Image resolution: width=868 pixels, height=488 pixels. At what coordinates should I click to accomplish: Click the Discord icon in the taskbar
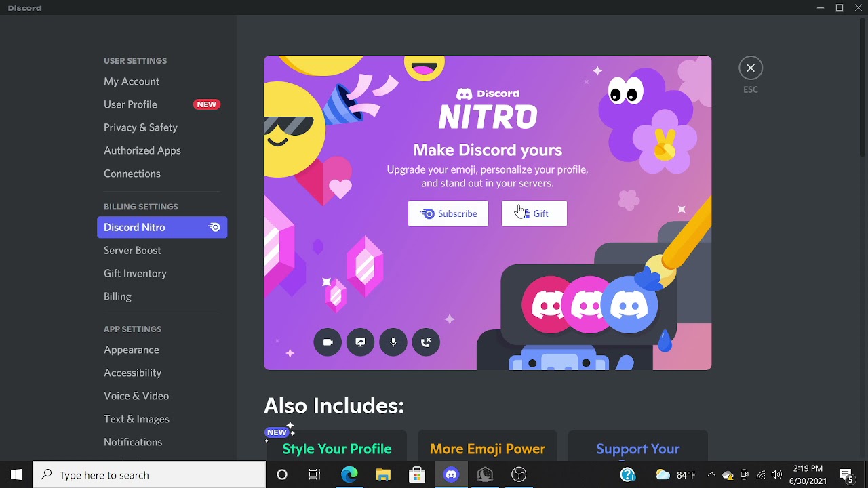451,474
